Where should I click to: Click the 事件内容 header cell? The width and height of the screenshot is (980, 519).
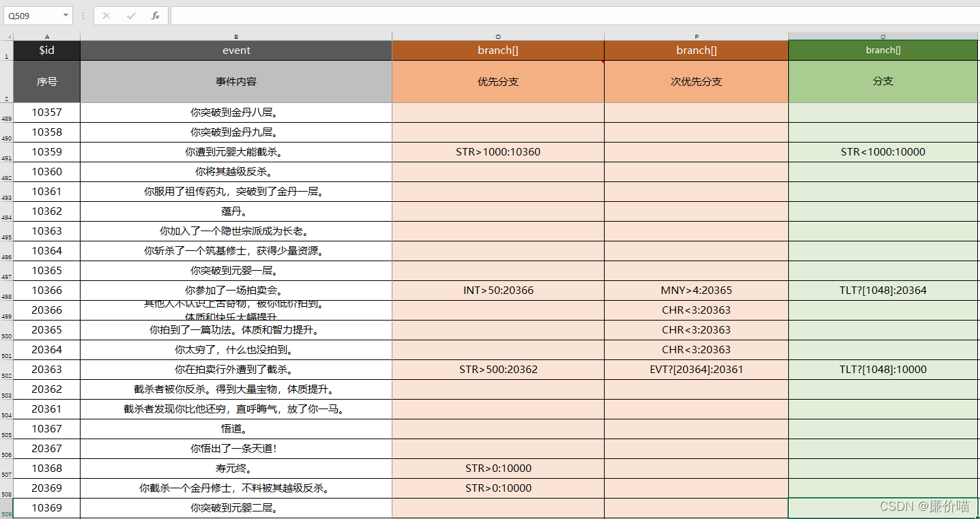[x=236, y=82]
